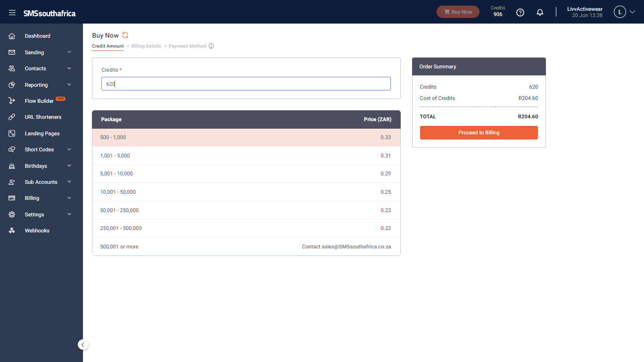Select the Credit Amount step tab
This screenshot has height=362, width=644.
coord(108,46)
